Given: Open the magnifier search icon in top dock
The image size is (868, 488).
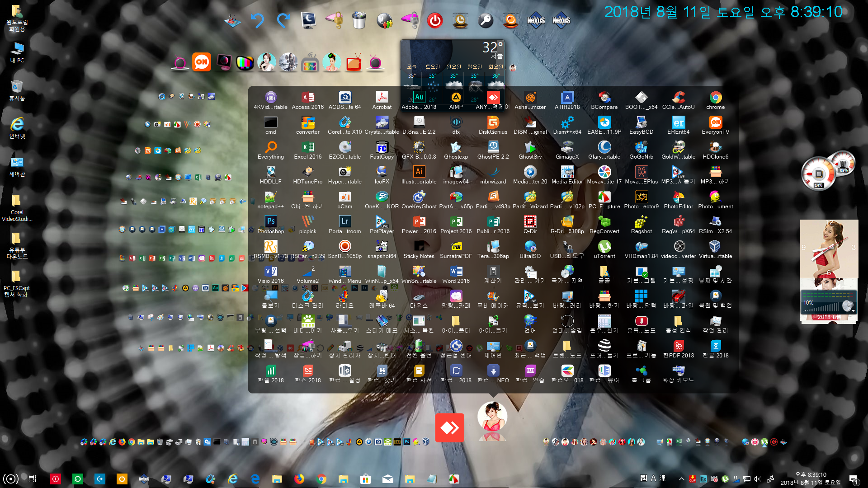Looking at the screenshot, I should tap(486, 21).
